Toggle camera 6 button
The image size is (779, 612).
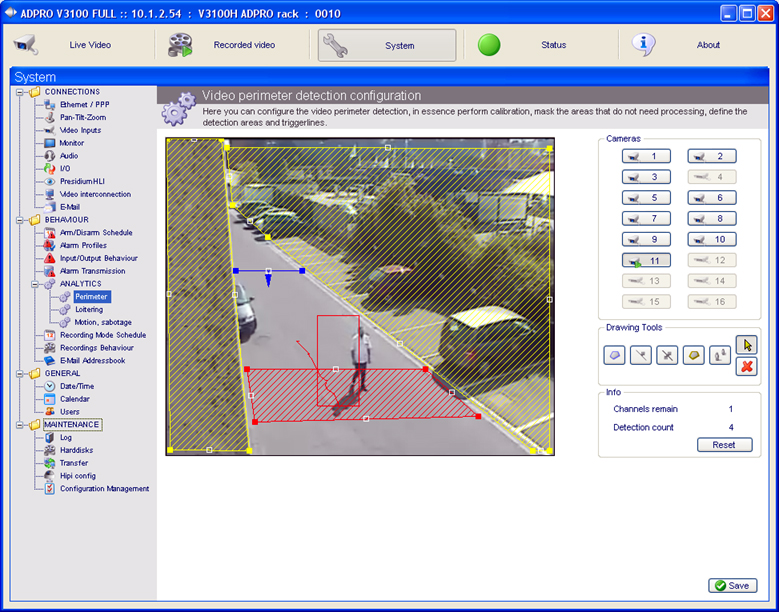pyautogui.click(x=711, y=198)
